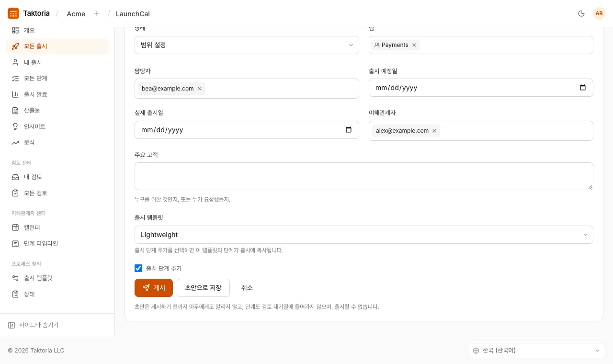The height and width of the screenshot is (364, 613).
Task: Click 사이드바 숨기기 to collapse sidebar
Action: tap(34, 325)
